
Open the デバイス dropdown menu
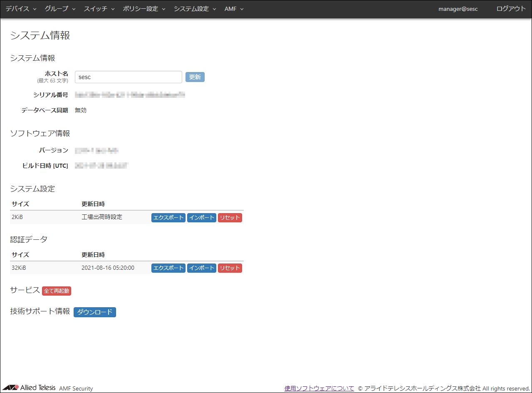[x=21, y=9]
